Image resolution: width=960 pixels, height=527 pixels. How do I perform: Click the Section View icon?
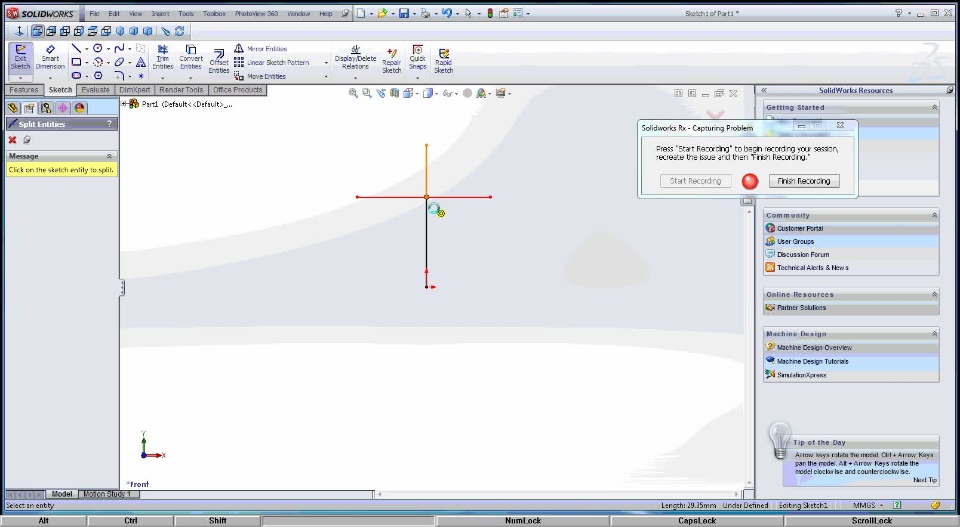(x=395, y=93)
